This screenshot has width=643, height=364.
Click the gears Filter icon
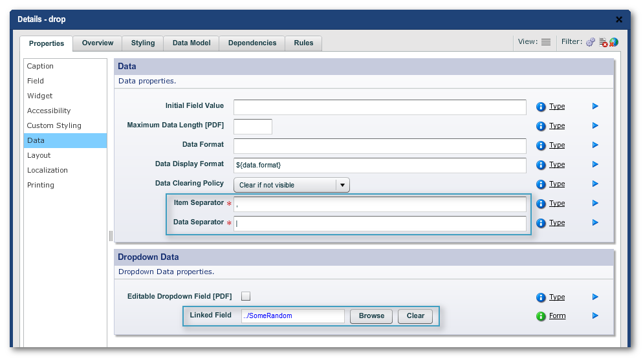pos(591,42)
